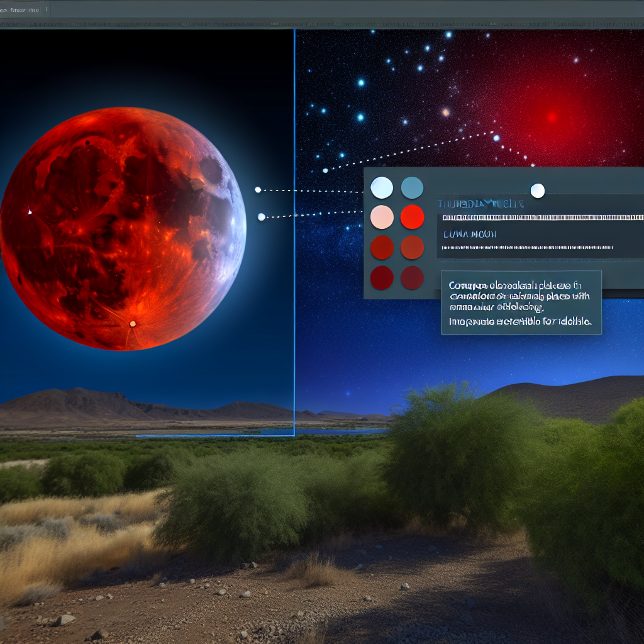This screenshot has width=644, height=644.
Task: Click the white marker on the moon's left edge
Action: [x=29, y=212]
